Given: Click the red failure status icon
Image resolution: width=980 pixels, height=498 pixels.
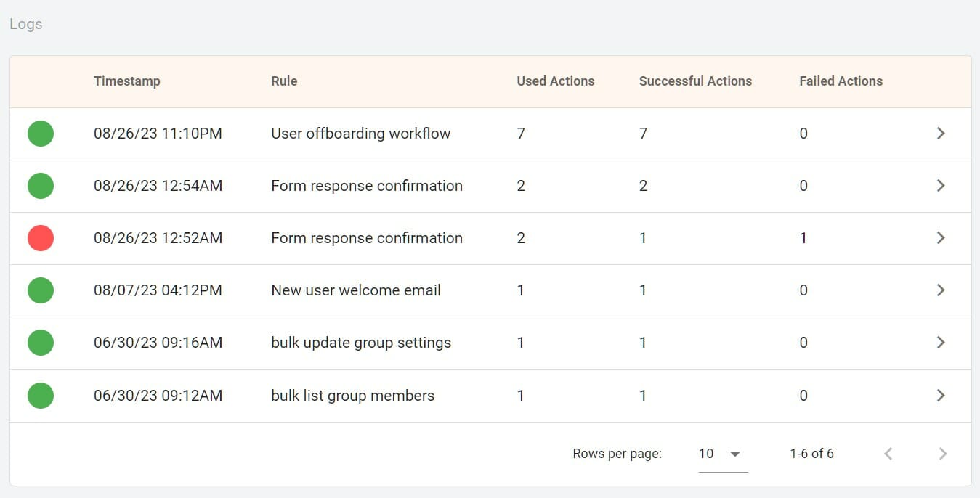Looking at the screenshot, I should [41, 237].
